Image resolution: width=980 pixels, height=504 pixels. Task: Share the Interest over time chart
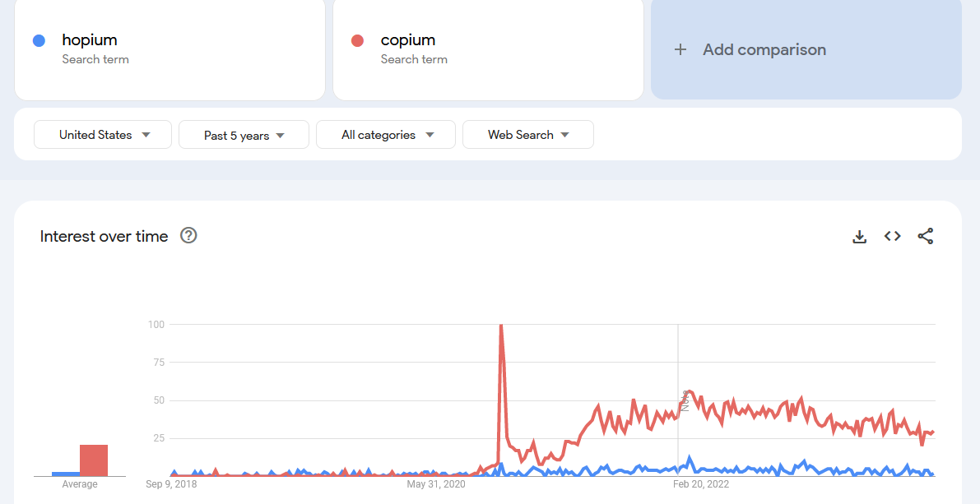925,236
